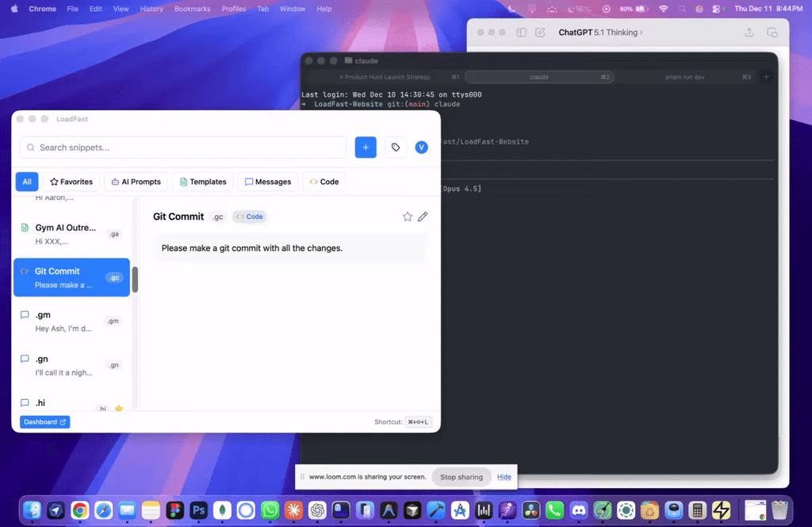
Task: Expand the ChatGPT 5.1 Thinking model selector
Action: 600,33
